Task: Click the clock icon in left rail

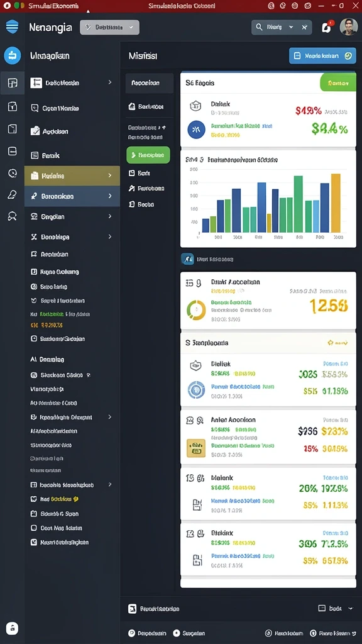Action: click(13, 173)
